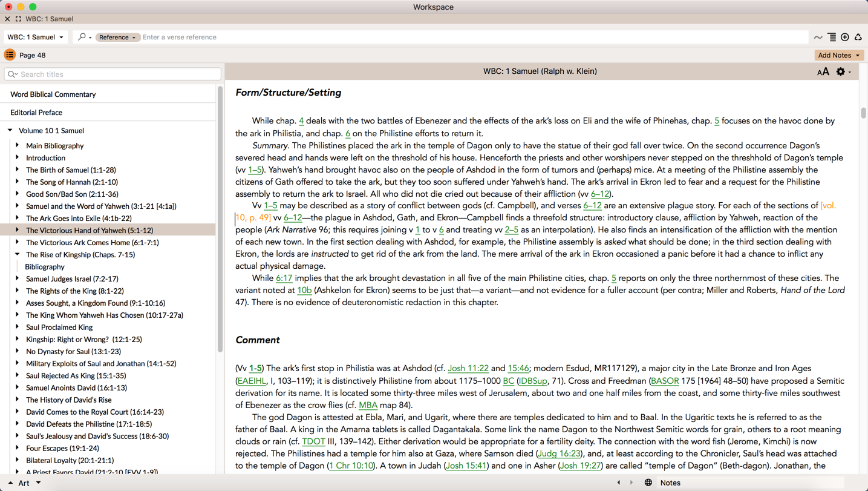Click the globe icon in bottom bar

pos(648,483)
